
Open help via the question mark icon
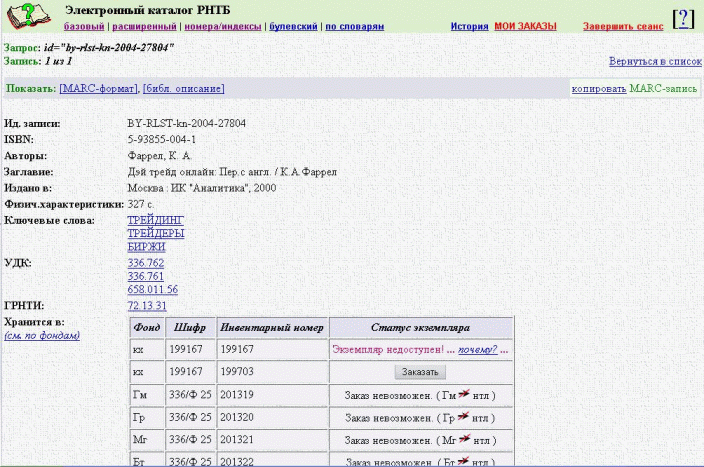(682, 18)
